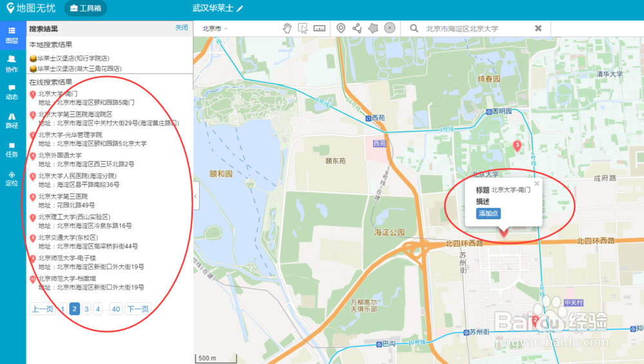Click red pin icon of 北京外国语大学 result
Screen dimensions: 644x364
[33, 157]
